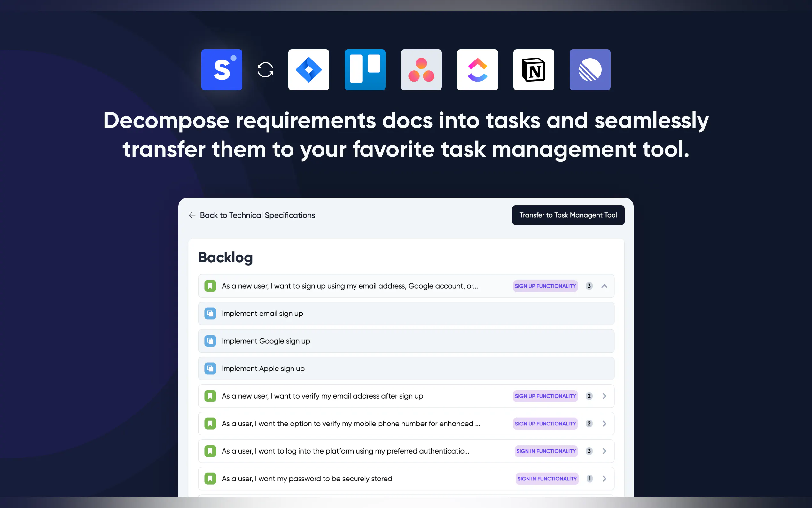Viewport: 812px width, 508px height.
Task: Expand the verify my email address story
Action: coord(604,396)
